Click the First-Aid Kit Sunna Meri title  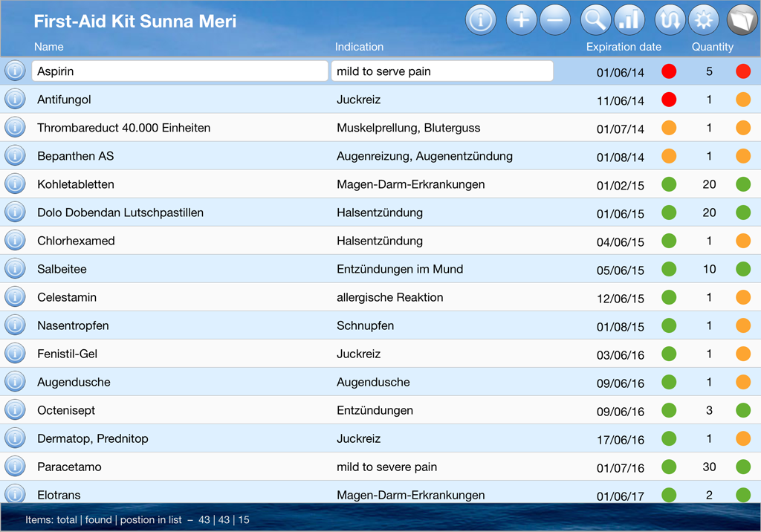tap(135, 21)
